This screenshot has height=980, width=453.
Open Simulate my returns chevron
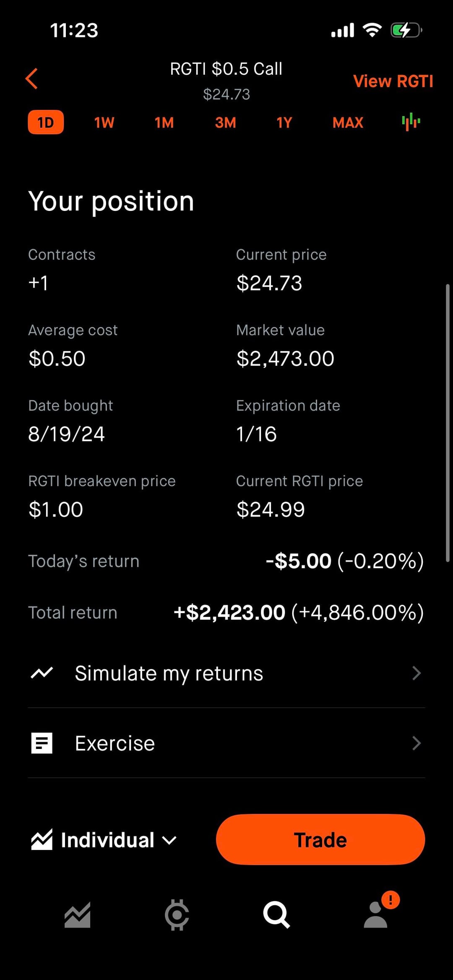coord(416,673)
